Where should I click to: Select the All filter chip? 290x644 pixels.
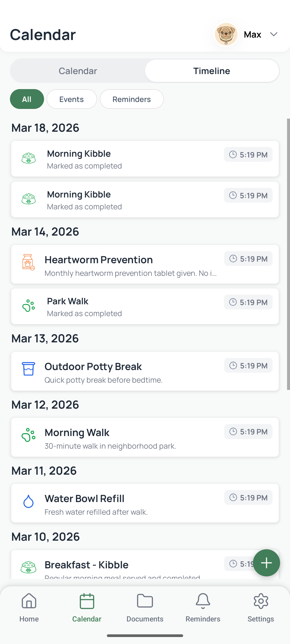[x=27, y=99]
